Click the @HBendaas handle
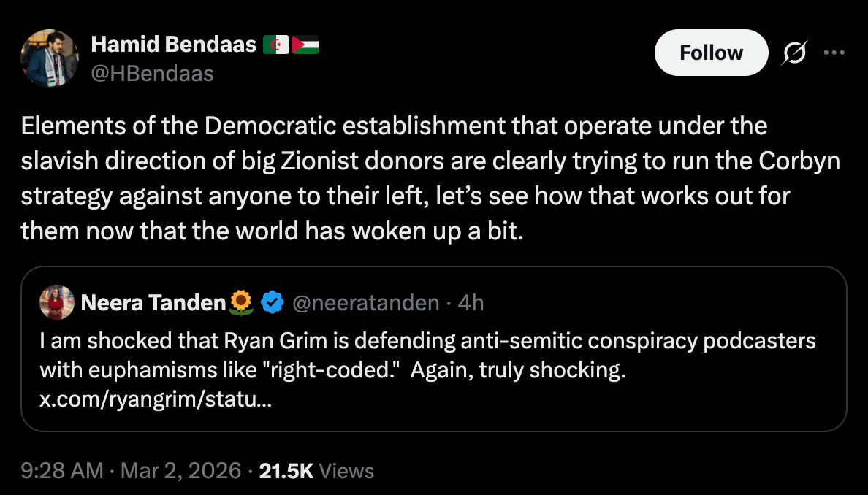This screenshot has height=495, width=868. pos(152,73)
